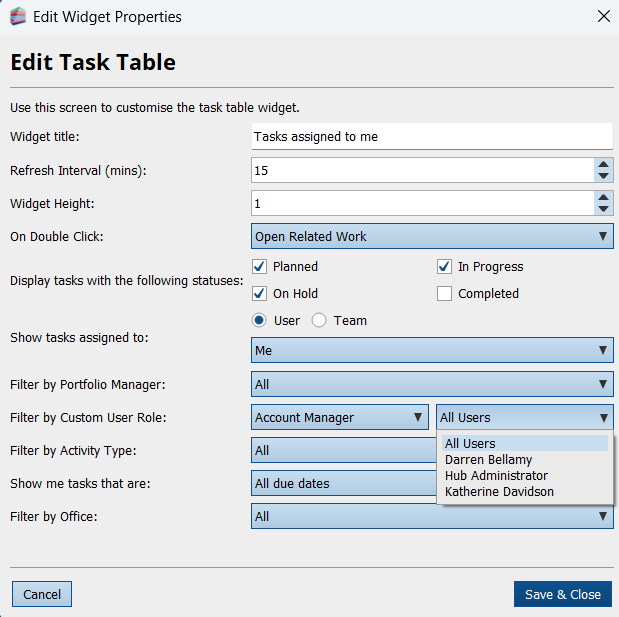Enable the Completed status checkbox
Viewport: 619px width, 617px height.
445,294
